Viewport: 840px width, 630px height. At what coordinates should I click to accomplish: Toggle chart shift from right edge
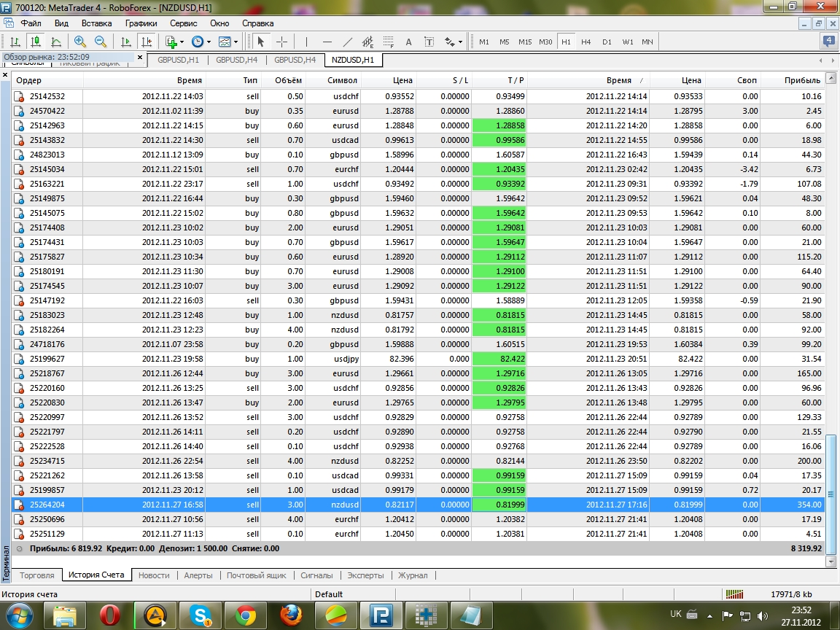[147, 42]
